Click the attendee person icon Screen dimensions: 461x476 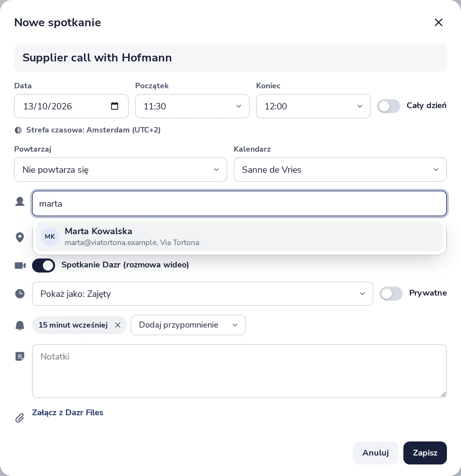[20, 202]
